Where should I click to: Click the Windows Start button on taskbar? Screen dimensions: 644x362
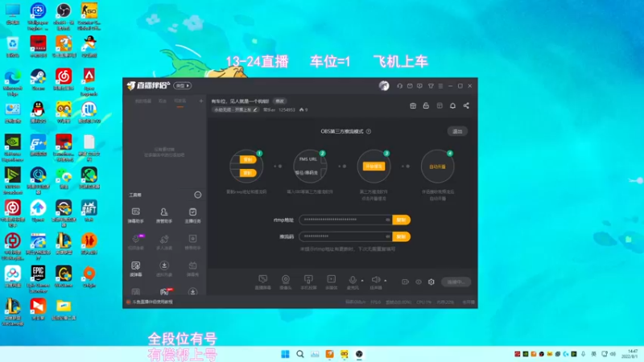pos(285,354)
